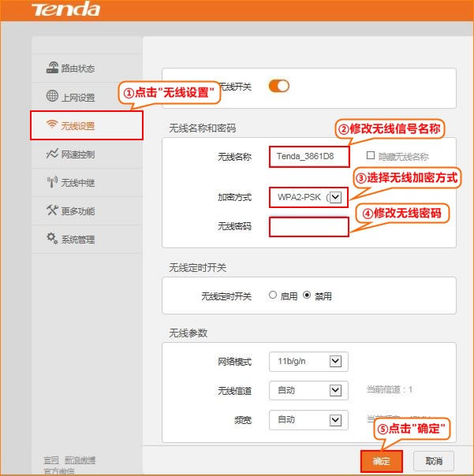The width and height of the screenshot is (474, 476).
Task: Toggle the 无线开关 wireless switch
Action: (279, 86)
